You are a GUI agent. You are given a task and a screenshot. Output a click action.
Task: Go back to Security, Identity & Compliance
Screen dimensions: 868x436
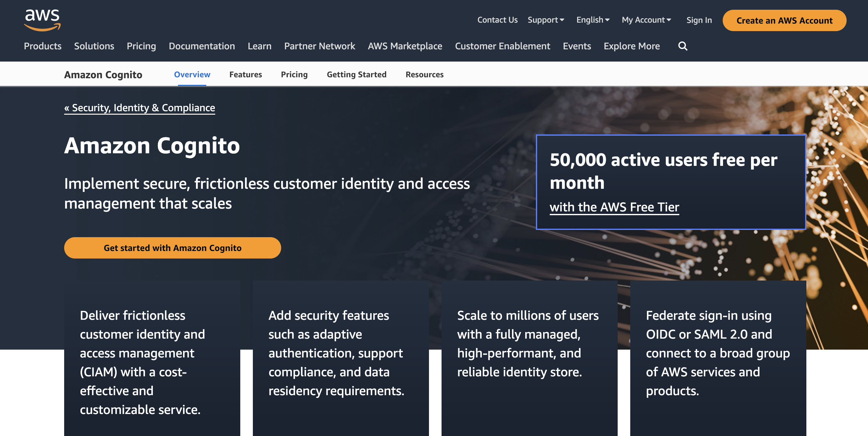click(x=140, y=108)
